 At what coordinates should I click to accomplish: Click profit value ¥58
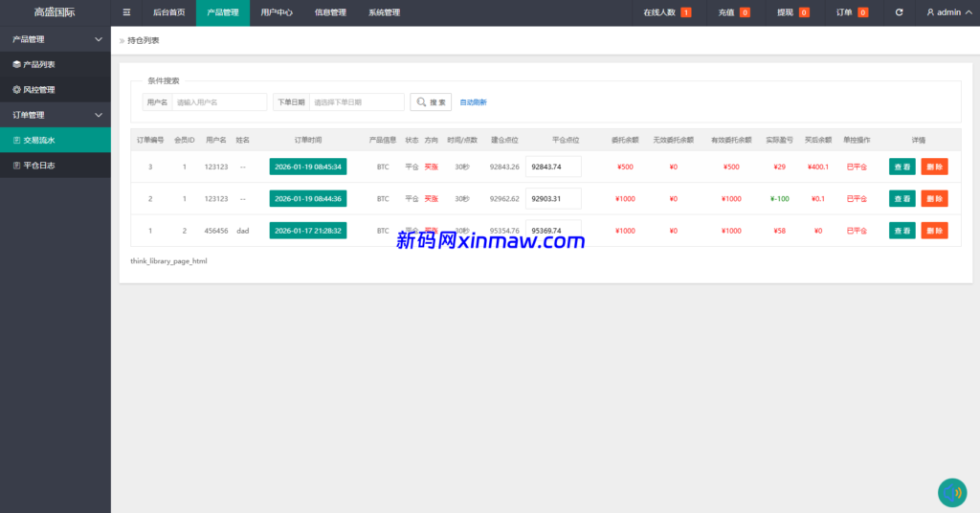click(779, 231)
